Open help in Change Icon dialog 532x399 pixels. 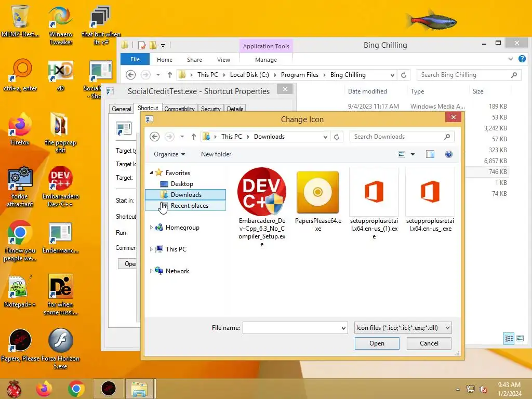pyautogui.click(x=448, y=154)
